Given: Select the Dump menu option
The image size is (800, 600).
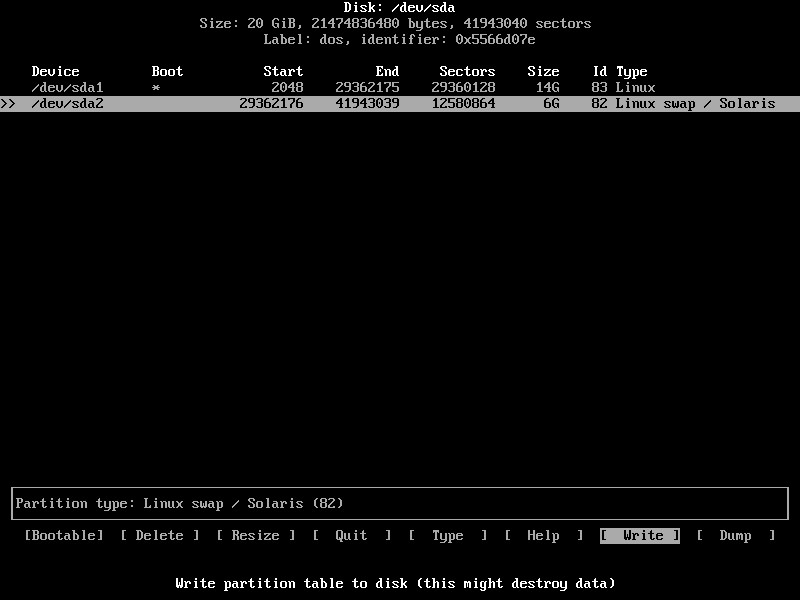Looking at the screenshot, I should (735, 536).
